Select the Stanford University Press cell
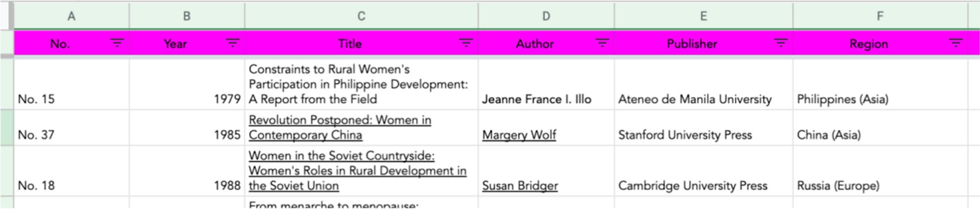Image resolution: width=980 pixels, height=209 pixels. click(704, 128)
